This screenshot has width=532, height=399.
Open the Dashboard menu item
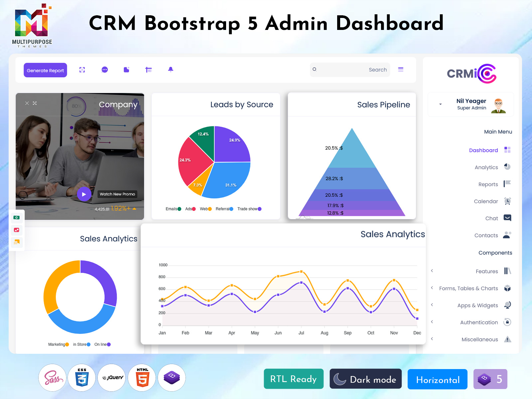(x=483, y=150)
